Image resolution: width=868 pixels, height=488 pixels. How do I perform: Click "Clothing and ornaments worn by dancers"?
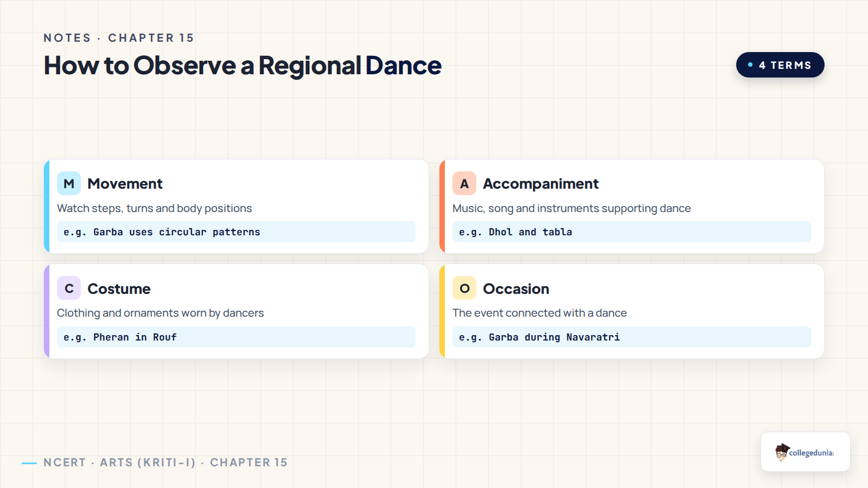tap(161, 313)
